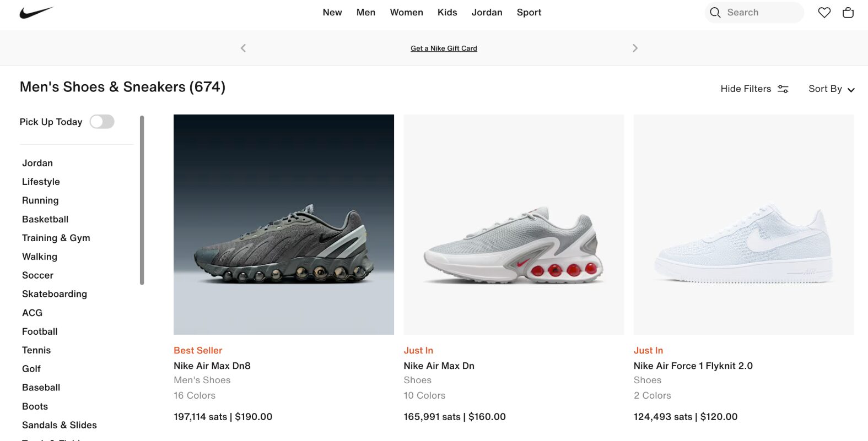Image resolution: width=868 pixels, height=441 pixels.
Task: Toggle Pick Up Today switch
Action: coord(102,122)
